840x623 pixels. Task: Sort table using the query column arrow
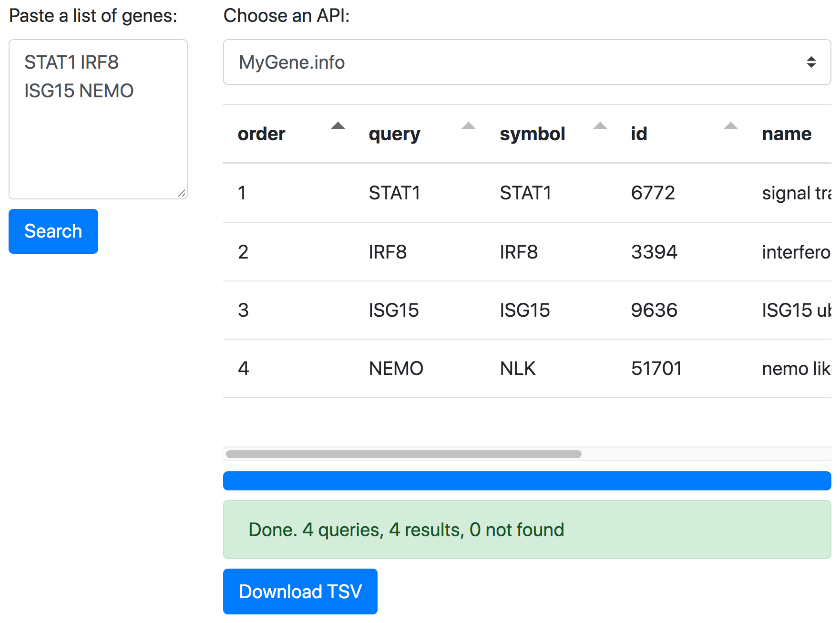coord(469,126)
